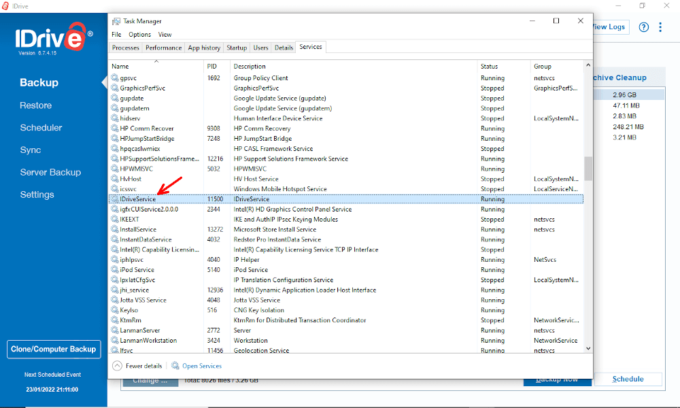Click Clone/Computer Backup button
This screenshot has height=408, width=680.
click(x=52, y=349)
